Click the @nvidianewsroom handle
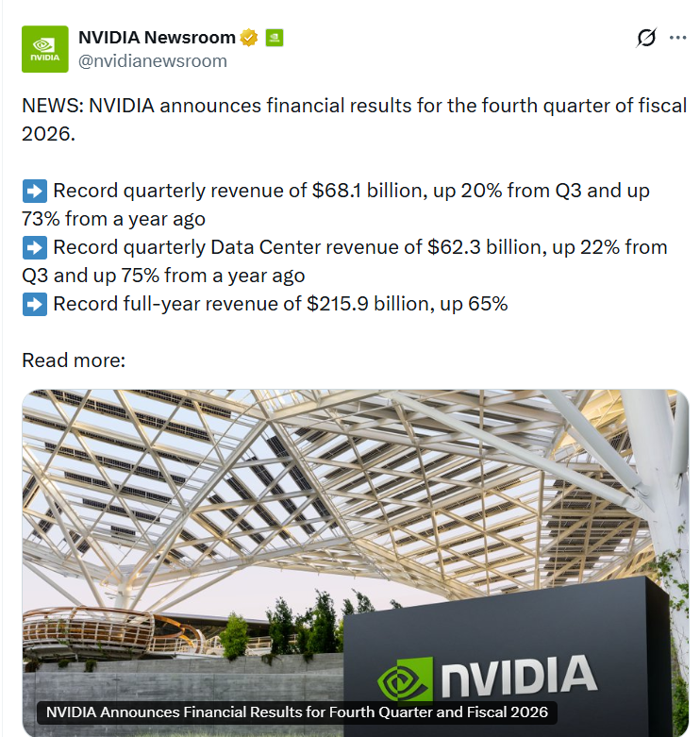 click(153, 61)
